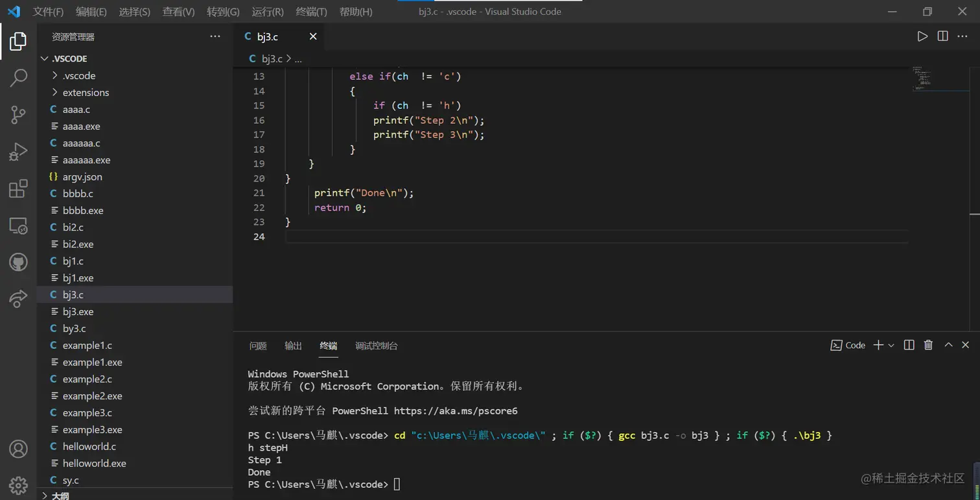
Task: Click the kill terminal trash icon
Action: (928, 345)
